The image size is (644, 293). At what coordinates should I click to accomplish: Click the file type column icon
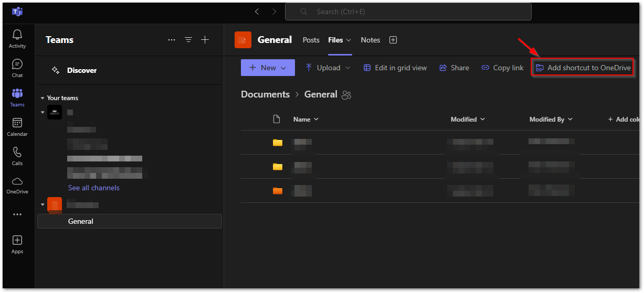click(x=277, y=120)
